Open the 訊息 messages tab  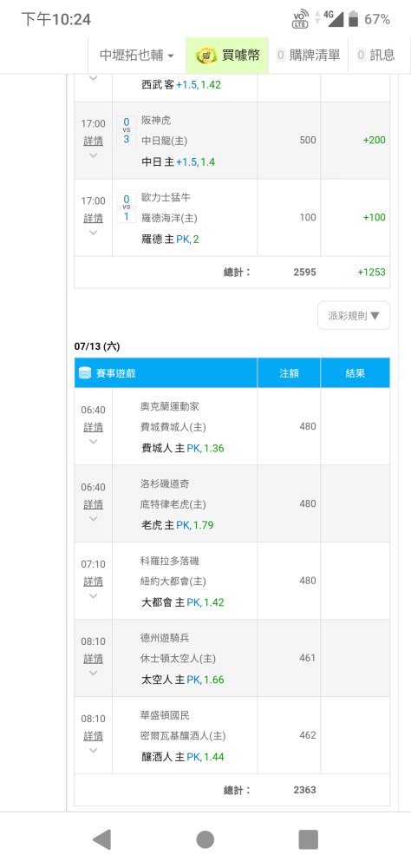[x=376, y=56]
